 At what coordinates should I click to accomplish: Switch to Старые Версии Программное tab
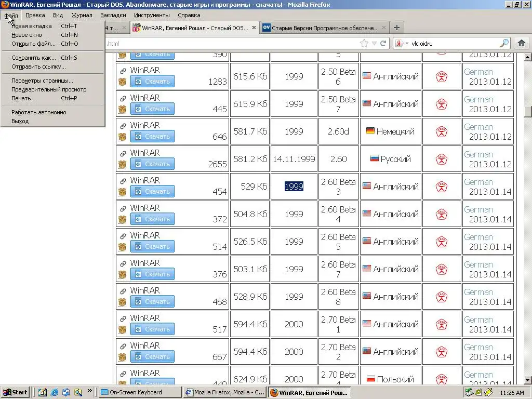coord(325,28)
